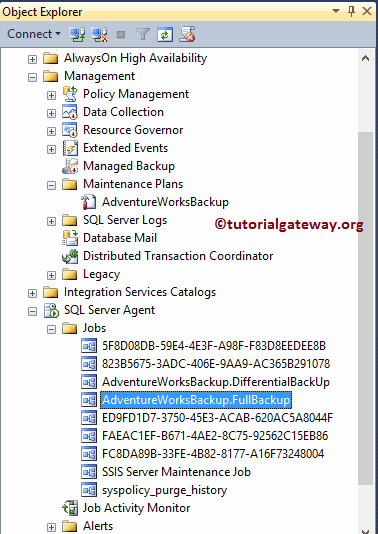Toggle the Auto Hide pin icon
The height and width of the screenshot is (534, 378).
point(351,11)
